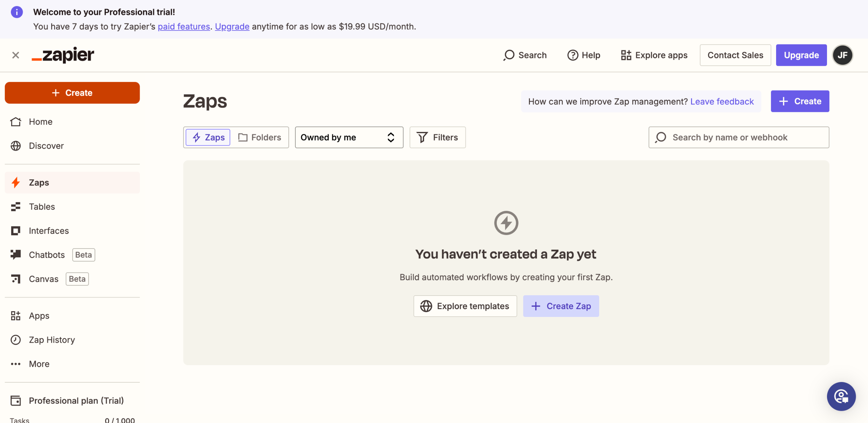Click the Explore apps grid icon
868x423 pixels.
626,55
